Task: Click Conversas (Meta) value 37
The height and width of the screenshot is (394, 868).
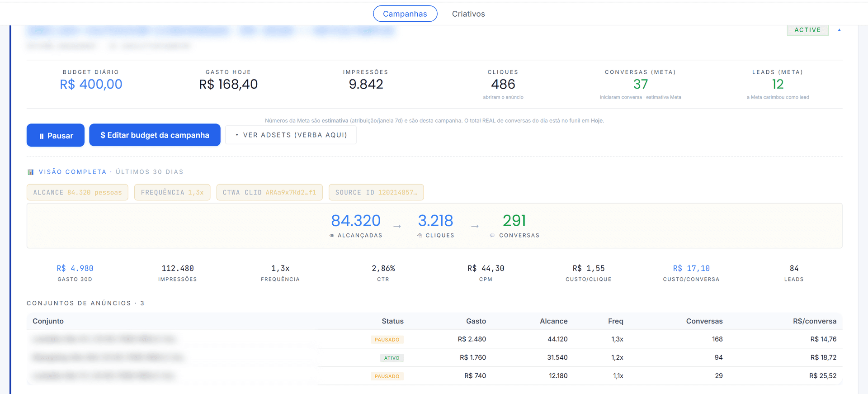Action: click(641, 84)
